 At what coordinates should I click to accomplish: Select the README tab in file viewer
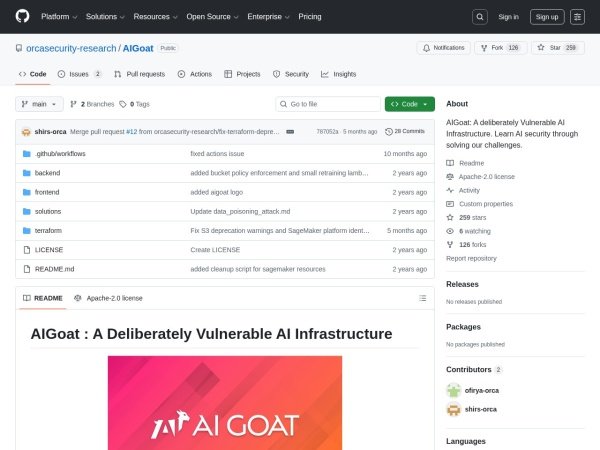click(42, 298)
